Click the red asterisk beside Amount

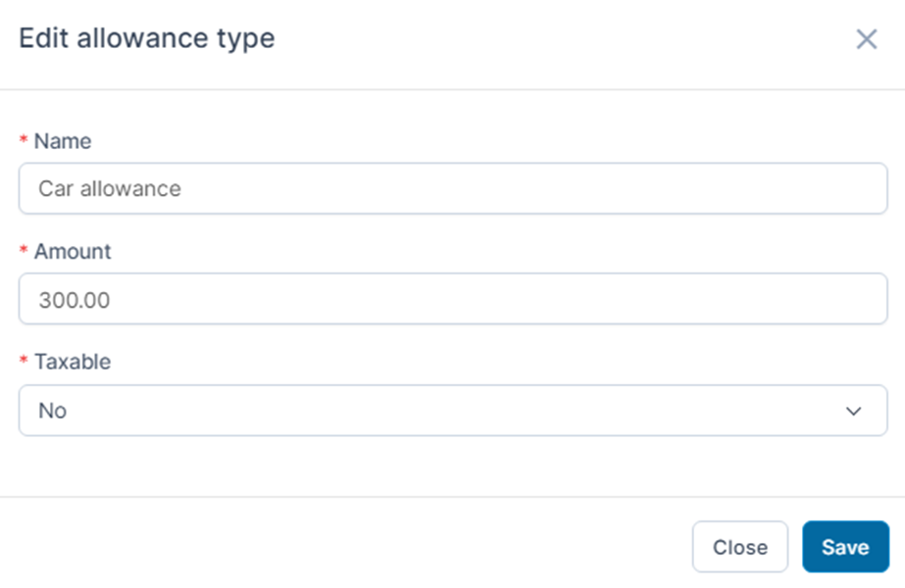24,250
